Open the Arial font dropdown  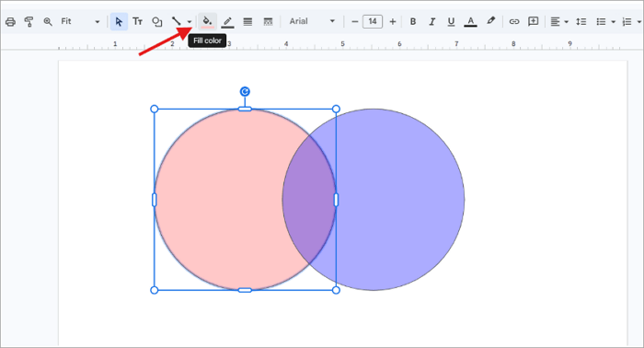[x=312, y=21]
